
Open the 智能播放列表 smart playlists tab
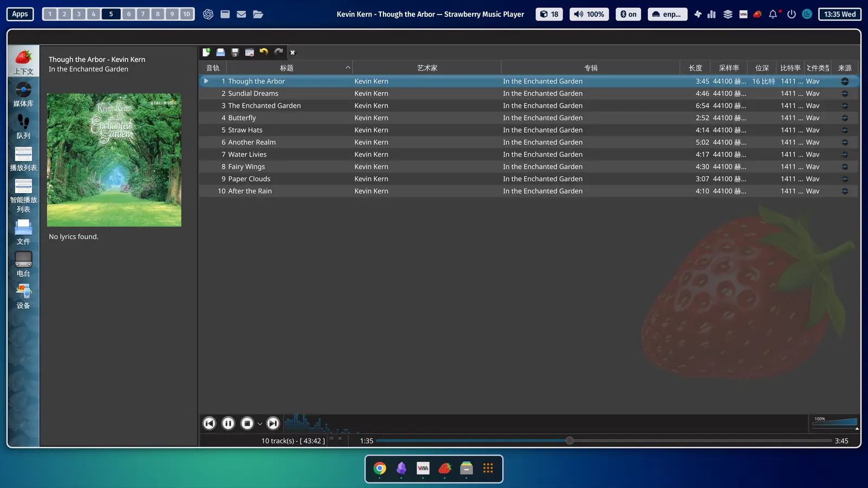(x=23, y=195)
